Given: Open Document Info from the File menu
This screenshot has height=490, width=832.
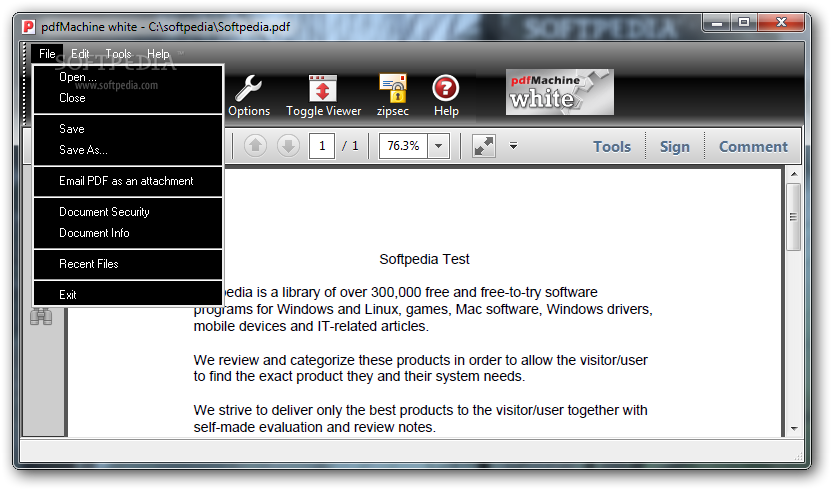Looking at the screenshot, I should [x=128, y=233].
